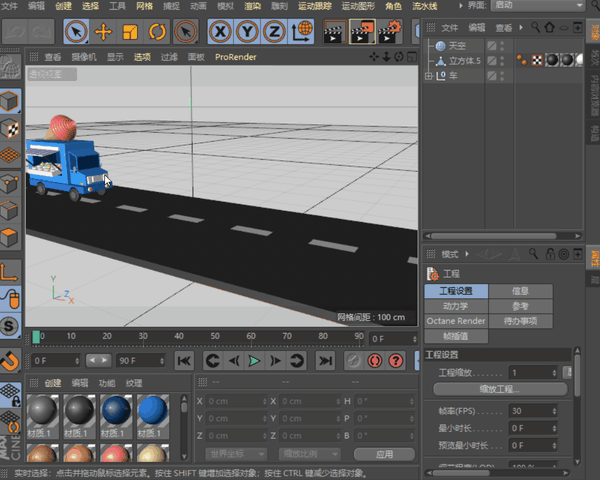
Task: Switch to the 动力学 tab in attributes
Action: tap(455, 306)
